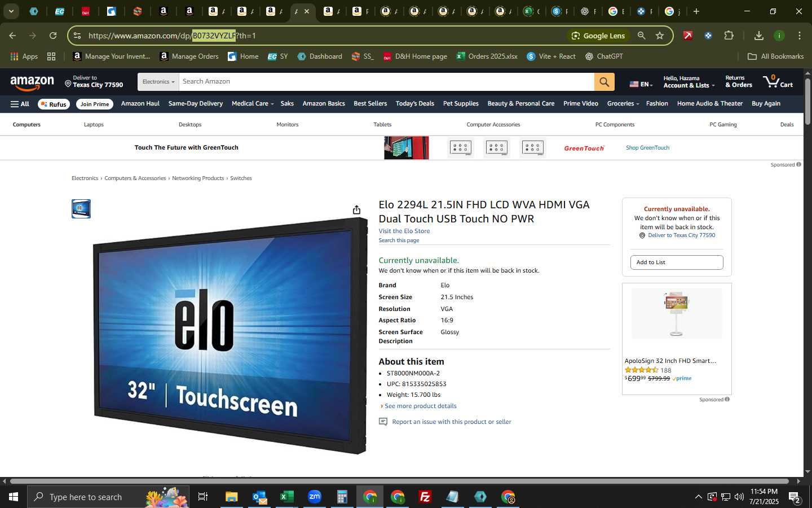Select Today's Deals in the nav bar
Screen dimensions: 812x508
415,104
